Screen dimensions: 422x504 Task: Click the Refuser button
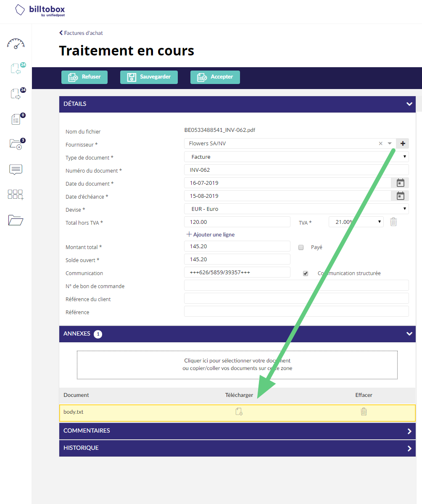pos(84,77)
